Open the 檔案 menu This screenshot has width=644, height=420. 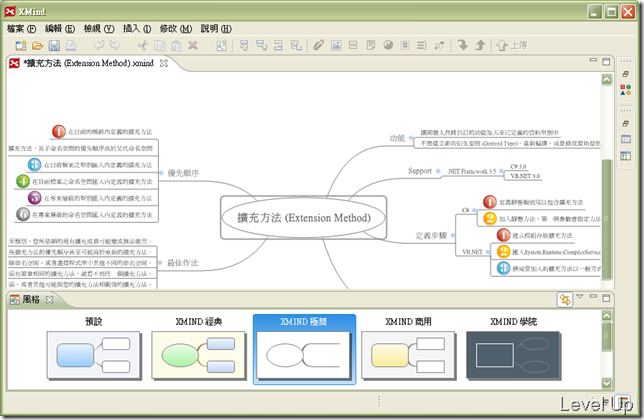pyautogui.click(x=21, y=29)
